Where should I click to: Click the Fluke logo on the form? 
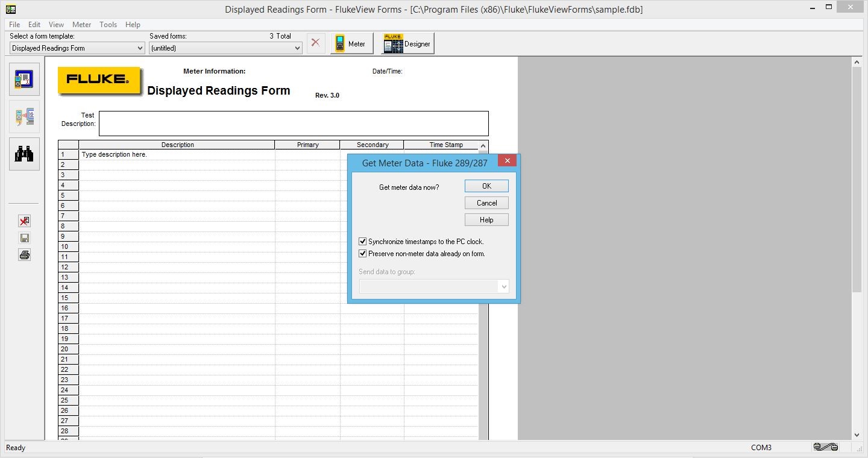pyautogui.click(x=100, y=81)
